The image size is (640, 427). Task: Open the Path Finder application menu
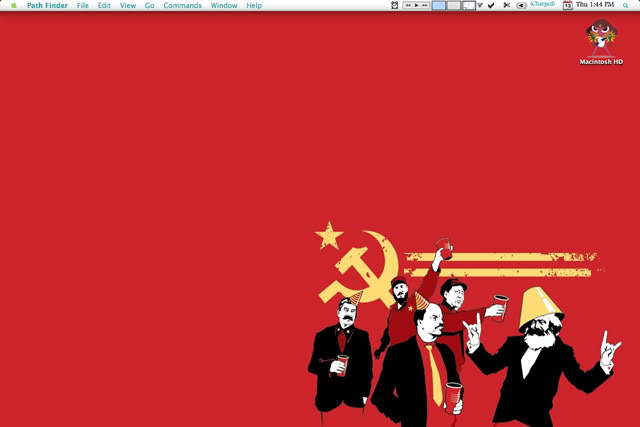(x=47, y=5)
